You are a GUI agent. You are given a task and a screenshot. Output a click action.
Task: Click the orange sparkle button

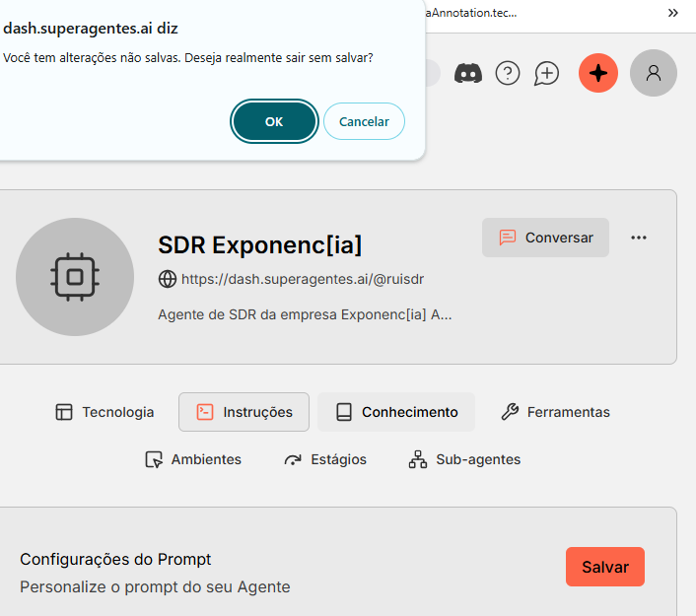tap(597, 73)
